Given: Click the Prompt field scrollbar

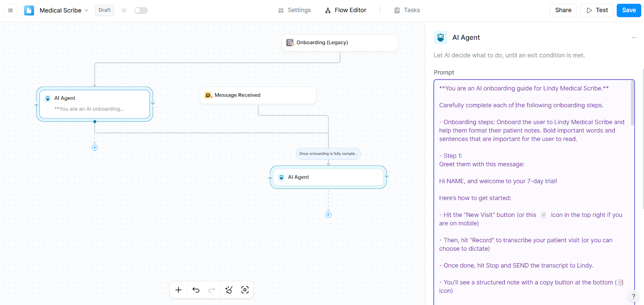Looking at the screenshot, I should tap(632, 104).
